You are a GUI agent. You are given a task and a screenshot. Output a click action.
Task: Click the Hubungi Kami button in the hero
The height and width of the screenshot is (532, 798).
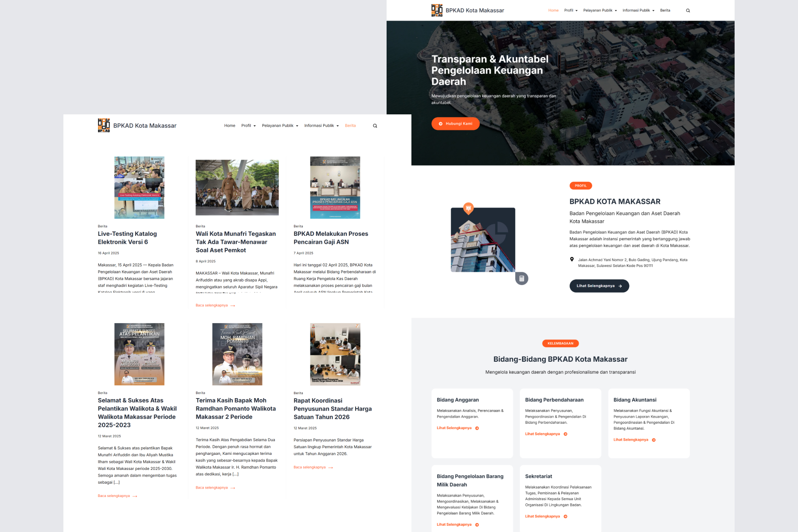455,124
